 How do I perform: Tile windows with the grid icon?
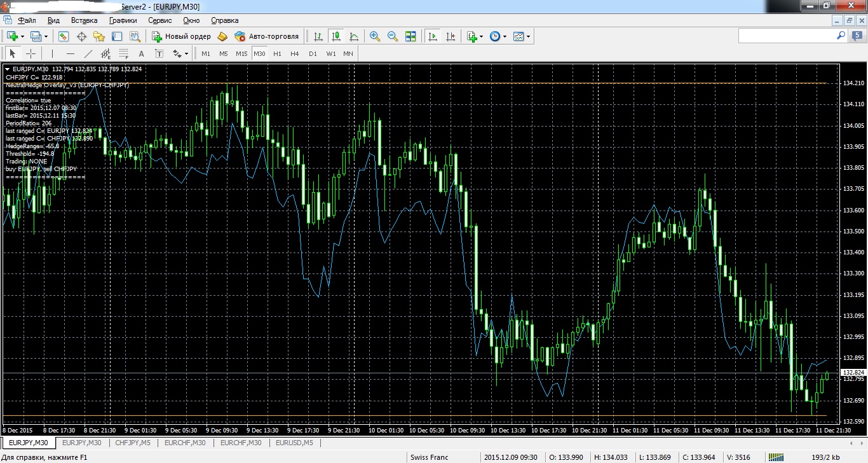(410, 36)
